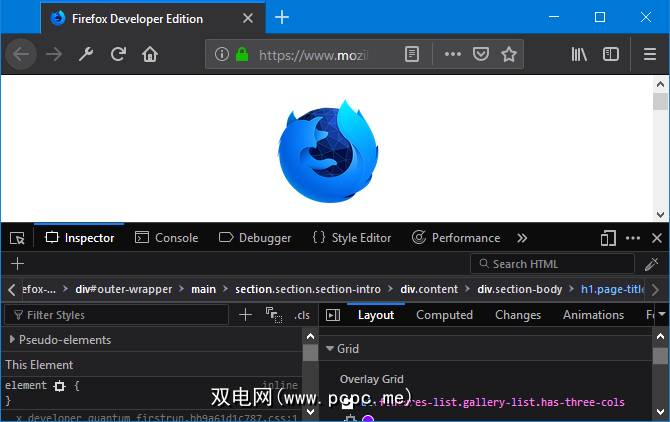This screenshot has width=670, height=422.
Task: Reload the current page
Action: click(x=118, y=54)
